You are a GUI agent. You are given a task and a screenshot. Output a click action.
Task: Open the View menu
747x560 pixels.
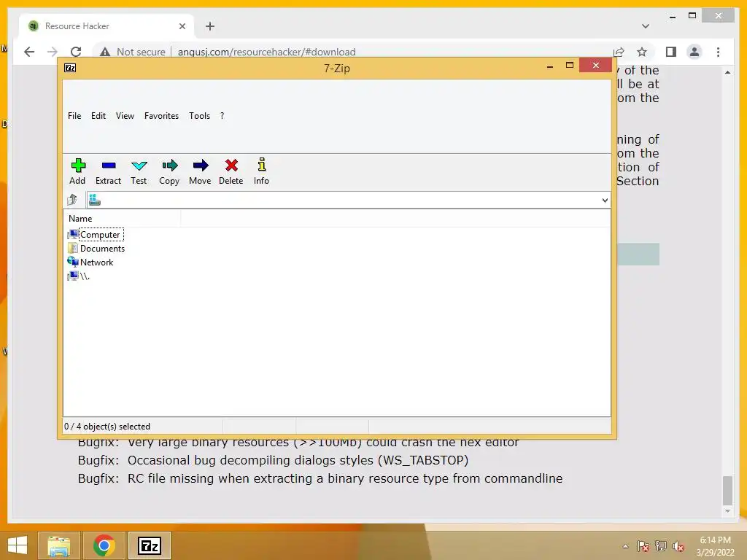coord(125,116)
